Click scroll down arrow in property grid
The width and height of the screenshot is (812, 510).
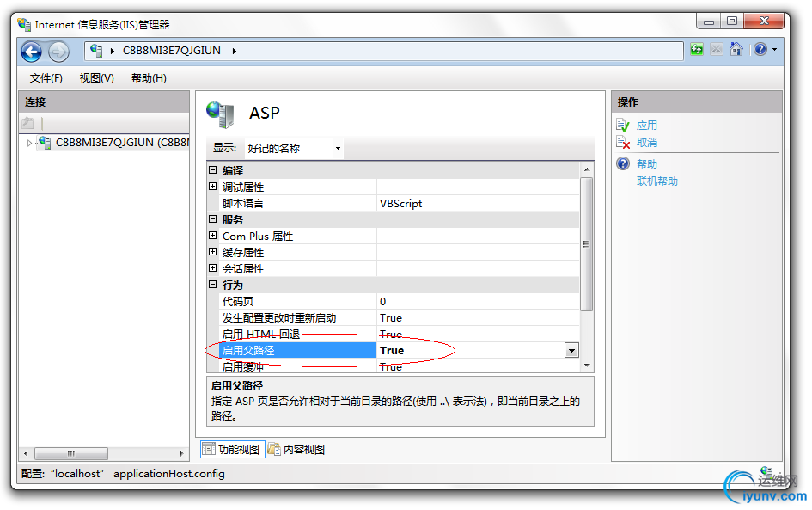587,366
